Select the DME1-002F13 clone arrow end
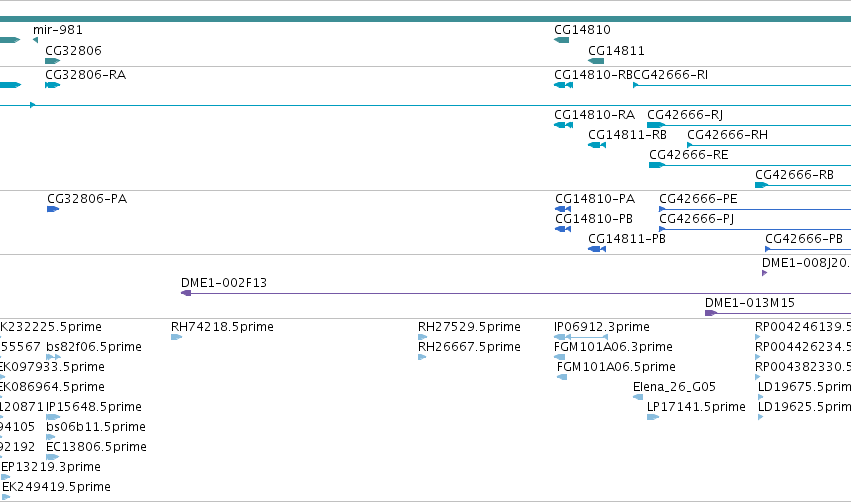Viewport: 851px width, 502px height. click(186, 293)
